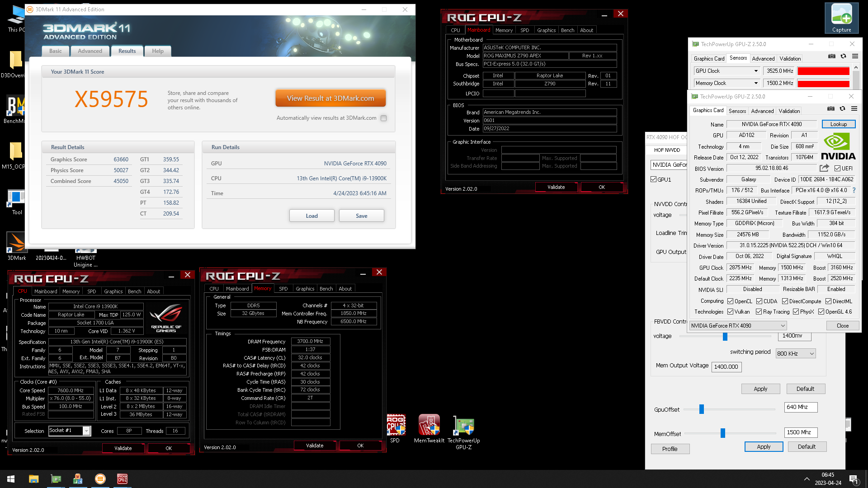Viewport: 868px width, 488px height.
Task: Click Lookup button in GPU-Z
Action: tap(839, 124)
